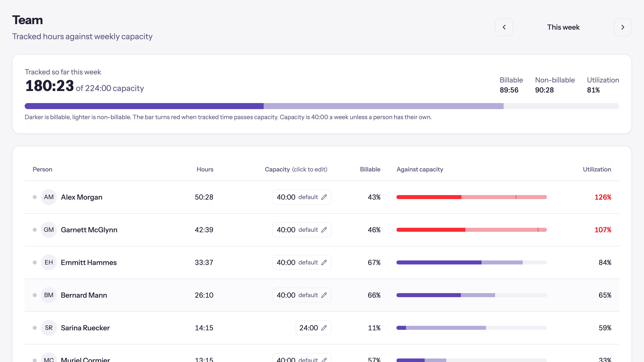Click Alex Morgan's 43% billable value

pyautogui.click(x=374, y=197)
